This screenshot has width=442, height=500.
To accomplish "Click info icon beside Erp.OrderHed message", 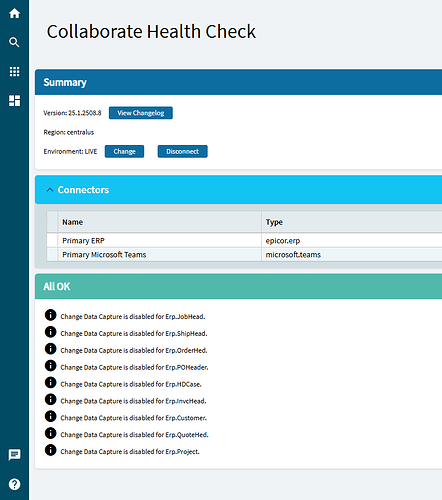I will click(x=50, y=349).
